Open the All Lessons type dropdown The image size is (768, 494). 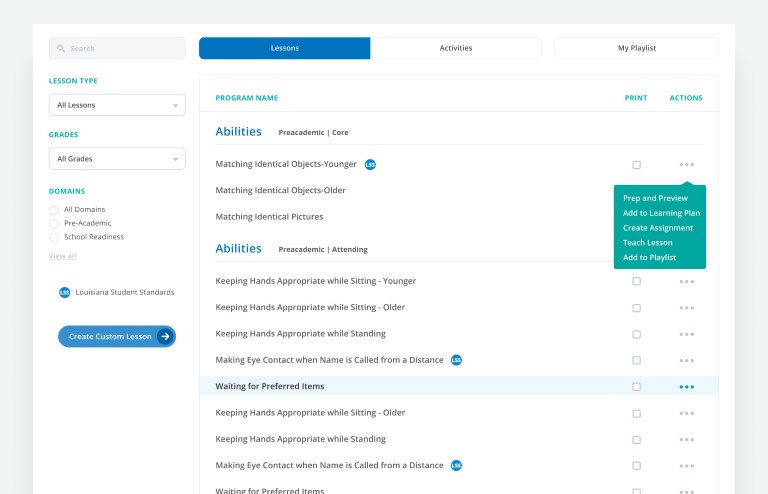tap(117, 105)
